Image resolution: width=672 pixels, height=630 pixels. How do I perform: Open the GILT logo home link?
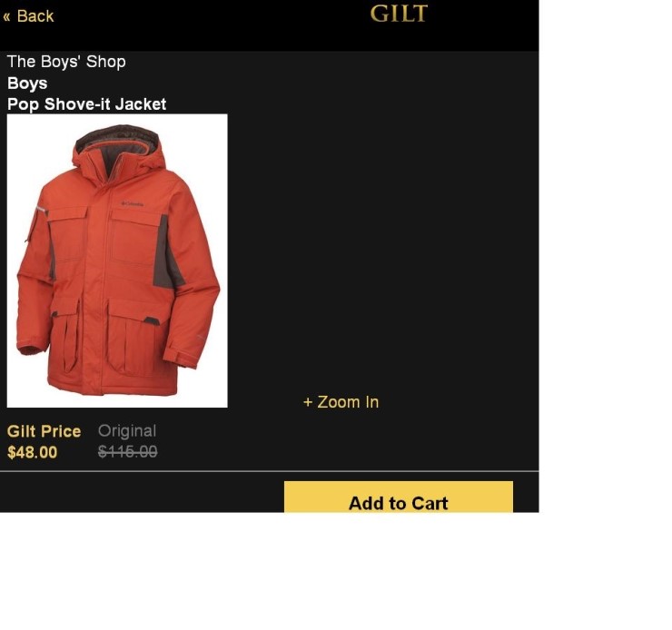point(399,14)
